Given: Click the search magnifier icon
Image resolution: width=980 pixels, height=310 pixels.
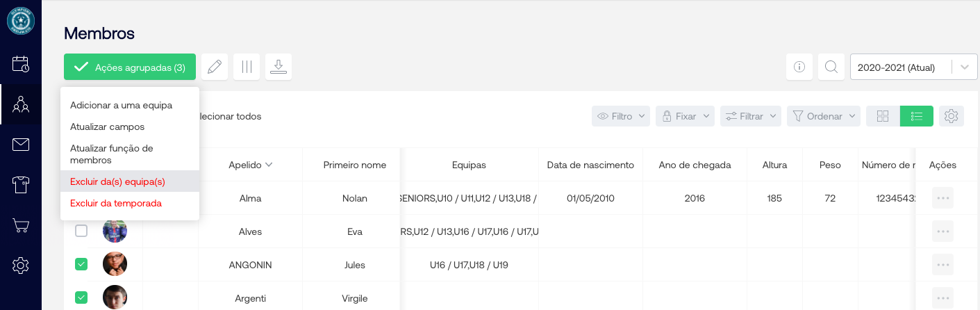Looking at the screenshot, I should (x=831, y=67).
